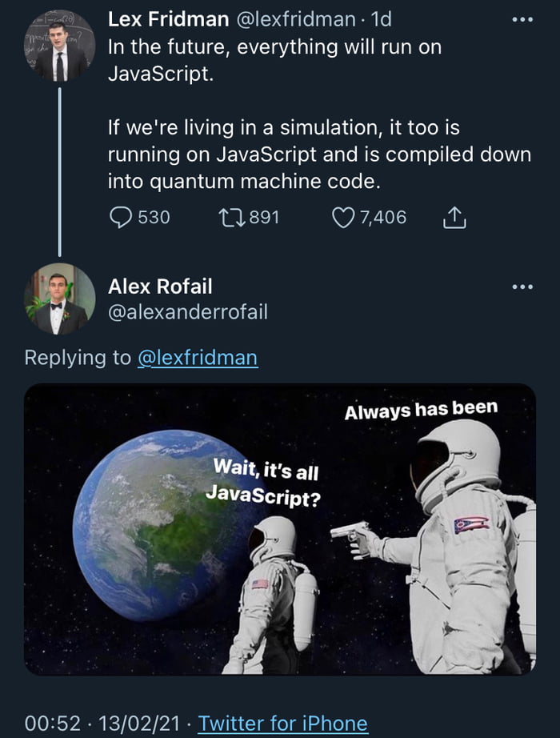560x738 pixels.
Task: Open the Lex Fridman display name
Action: pos(167,19)
